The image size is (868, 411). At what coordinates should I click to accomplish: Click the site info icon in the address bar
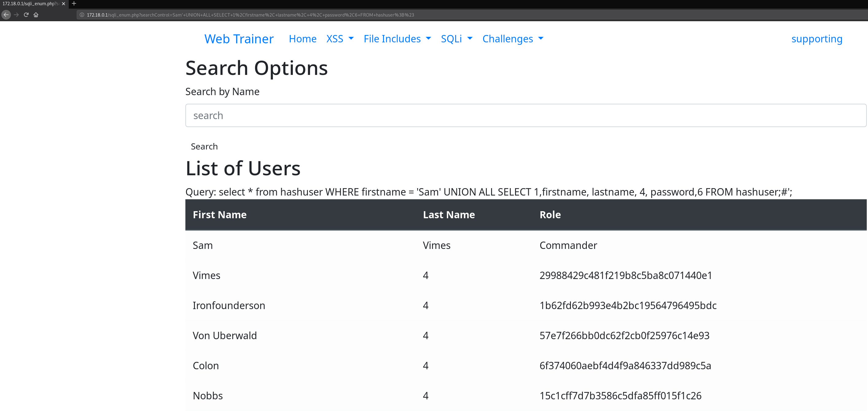click(x=82, y=15)
